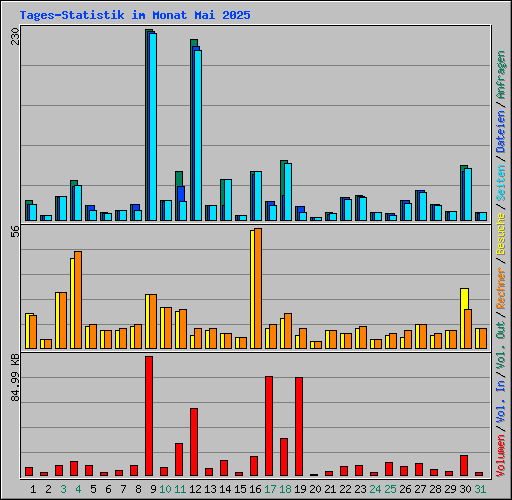
Task: Click the cyan Seiten bar for day 16
Action: [x=258, y=196]
